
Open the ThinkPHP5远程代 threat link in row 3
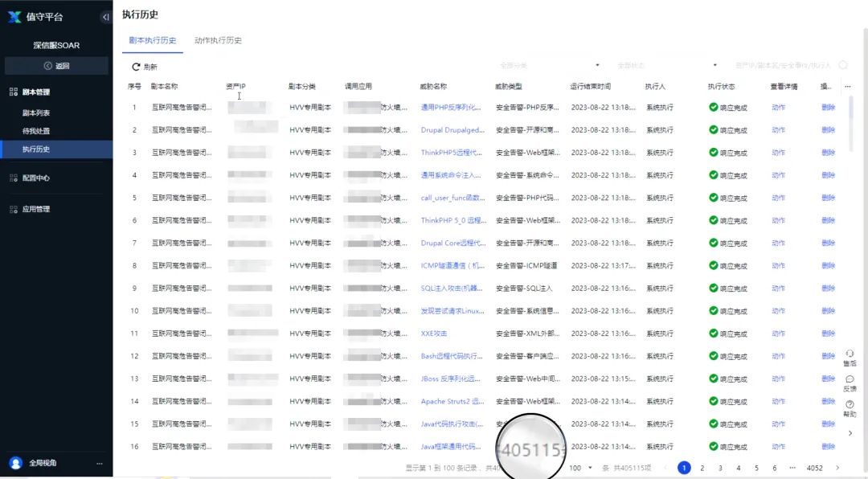click(x=451, y=153)
